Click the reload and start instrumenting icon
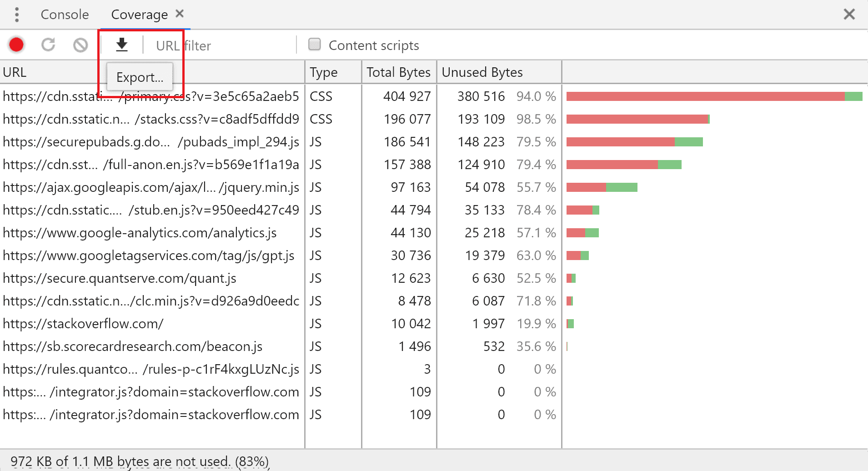Image resolution: width=868 pixels, height=471 pixels. click(48, 45)
